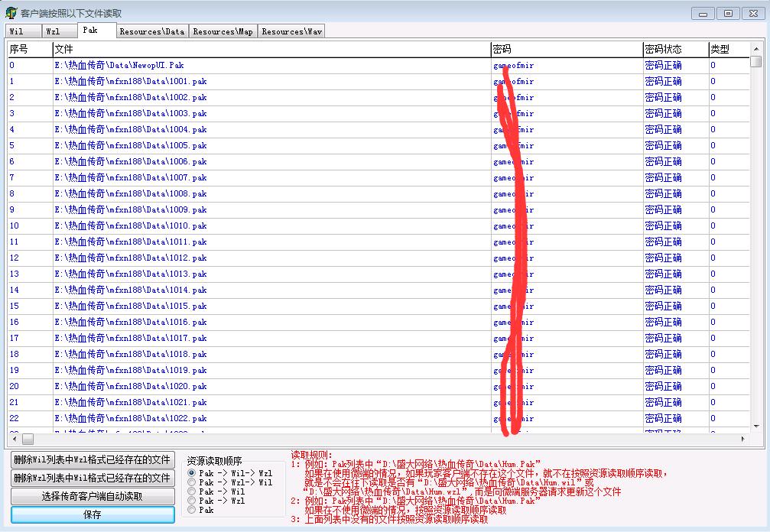Select the NewopUI.Pak file row
The height and width of the screenshot is (532, 770).
[119, 66]
